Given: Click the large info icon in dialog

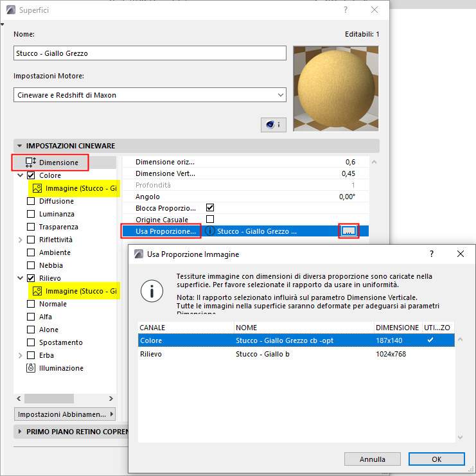Looking at the screenshot, I should [x=152, y=291].
